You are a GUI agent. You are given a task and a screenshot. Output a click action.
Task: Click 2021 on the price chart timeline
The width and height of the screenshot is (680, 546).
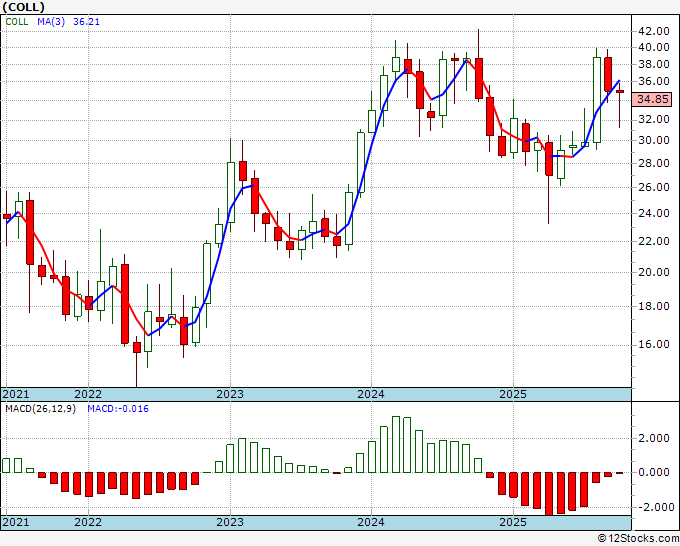[x=16, y=394]
